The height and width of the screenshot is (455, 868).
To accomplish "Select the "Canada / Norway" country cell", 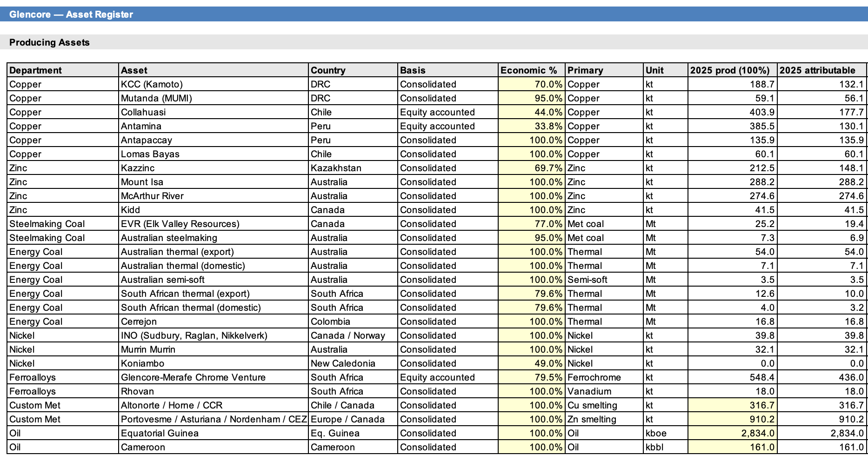I will coord(353,335).
